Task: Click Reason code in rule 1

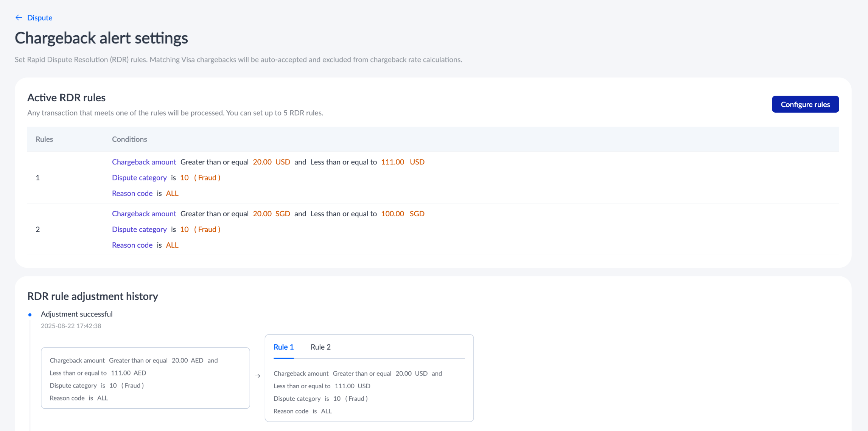Action: pyautogui.click(x=132, y=193)
